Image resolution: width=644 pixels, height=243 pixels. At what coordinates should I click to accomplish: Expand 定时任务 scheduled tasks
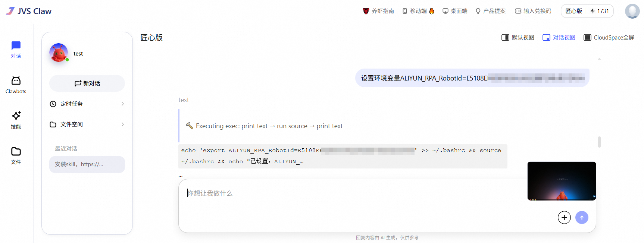point(87,104)
